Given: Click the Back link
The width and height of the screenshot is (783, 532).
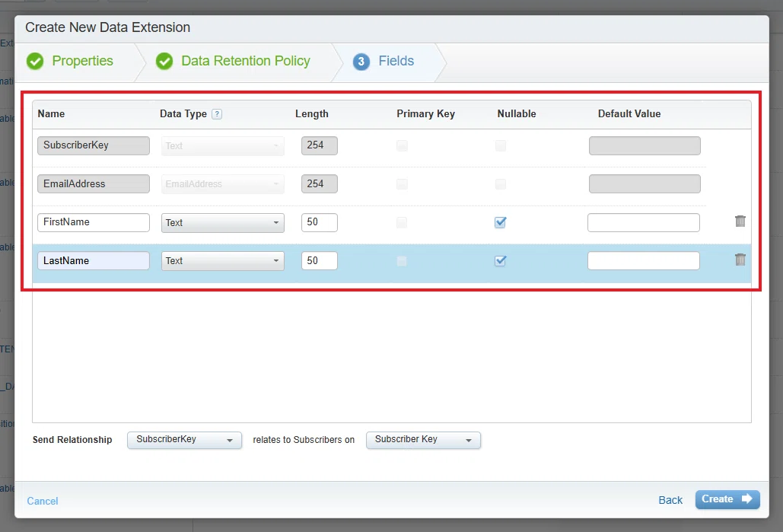Looking at the screenshot, I should pos(670,500).
